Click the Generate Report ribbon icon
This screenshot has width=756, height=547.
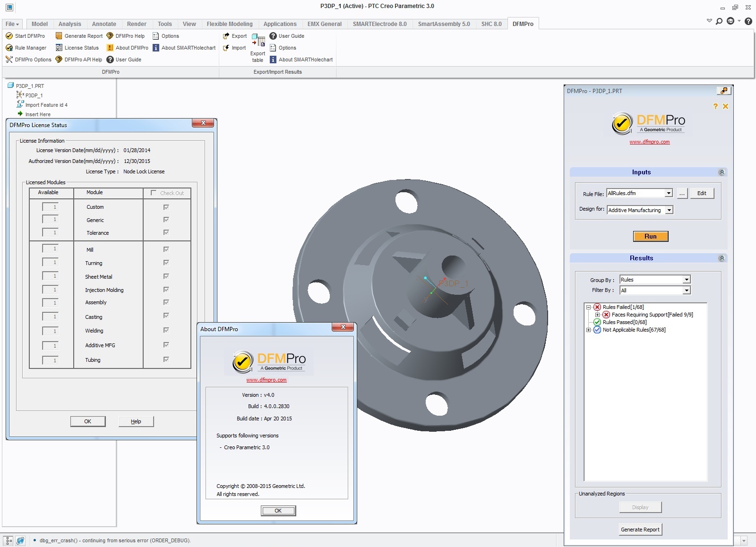59,36
